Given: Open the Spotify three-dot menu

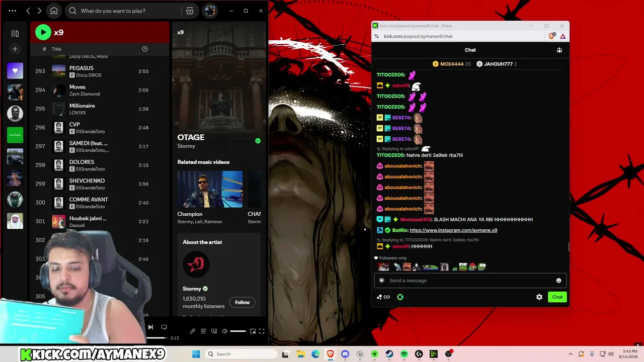Looking at the screenshot, I should point(13,11).
